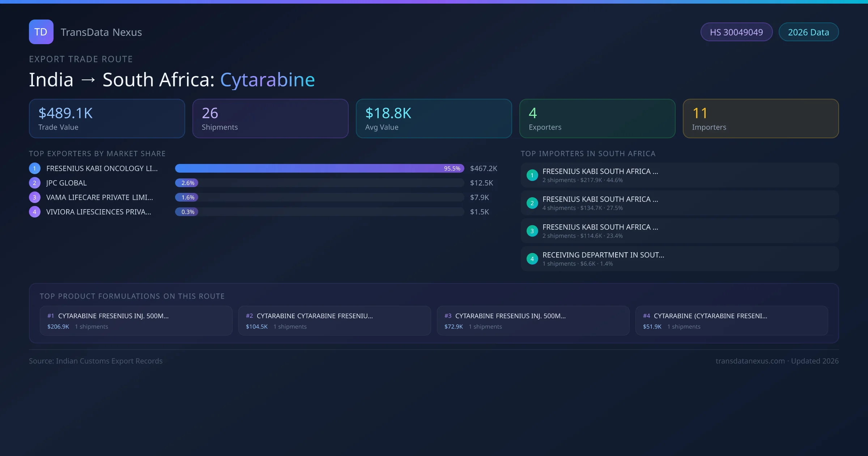Open the 11 Importers stat card
The width and height of the screenshot is (868, 456).
point(761,118)
